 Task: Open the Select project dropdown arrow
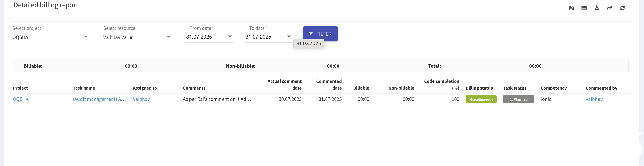(86, 37)
